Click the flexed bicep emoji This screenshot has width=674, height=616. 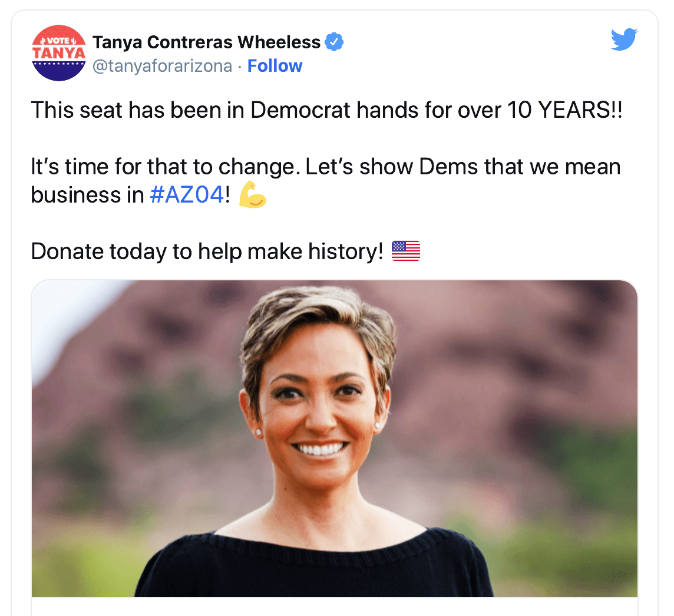point(253,194)
